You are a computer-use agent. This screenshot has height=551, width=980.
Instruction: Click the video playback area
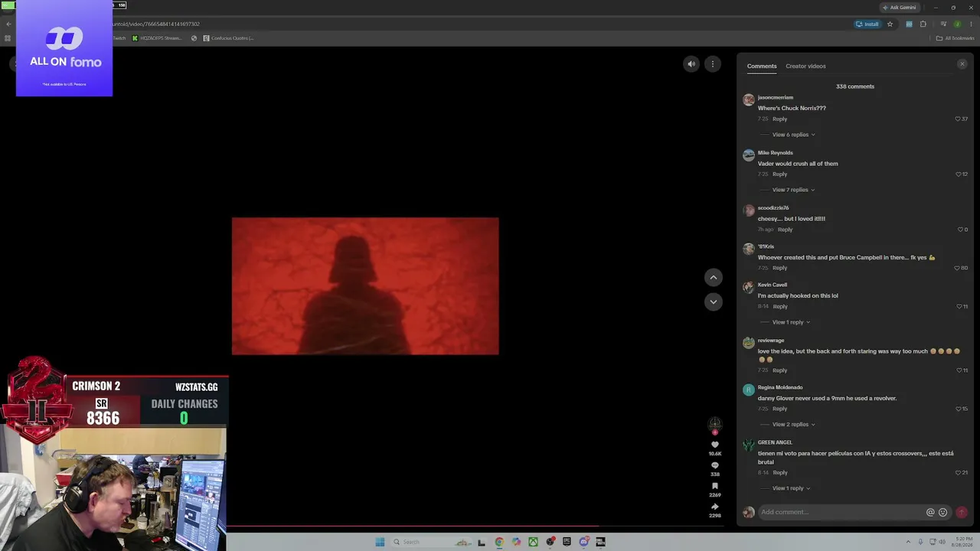pyautogui.click(x=365, y=286)
